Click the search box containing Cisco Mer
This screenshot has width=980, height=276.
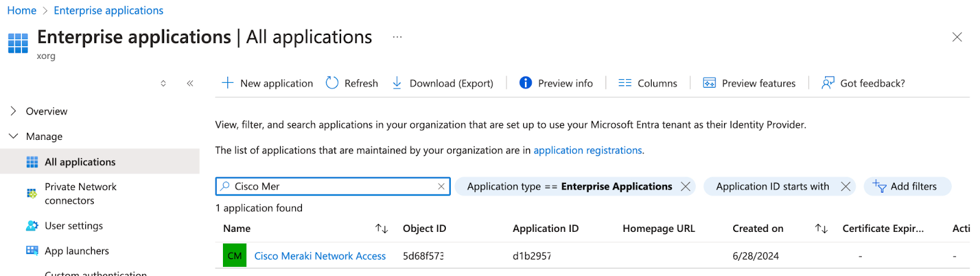pos(333,186)
